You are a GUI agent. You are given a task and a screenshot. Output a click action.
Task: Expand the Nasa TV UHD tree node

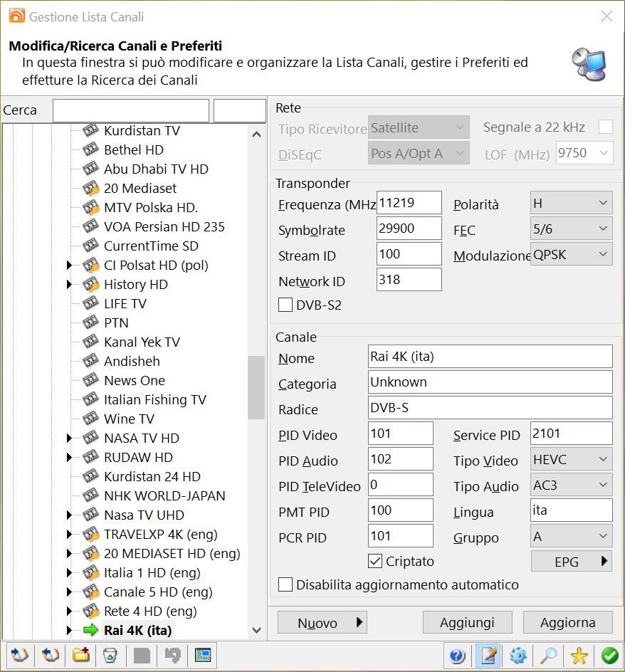69,515
